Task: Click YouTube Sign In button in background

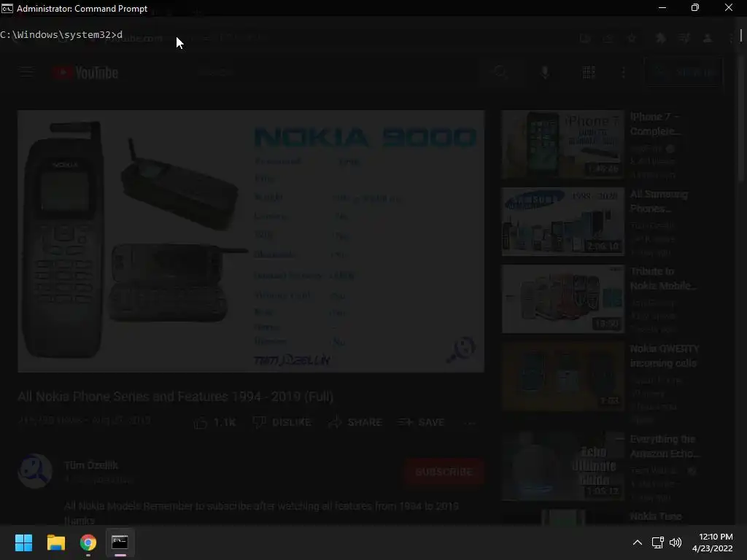Action: [684, 72]
